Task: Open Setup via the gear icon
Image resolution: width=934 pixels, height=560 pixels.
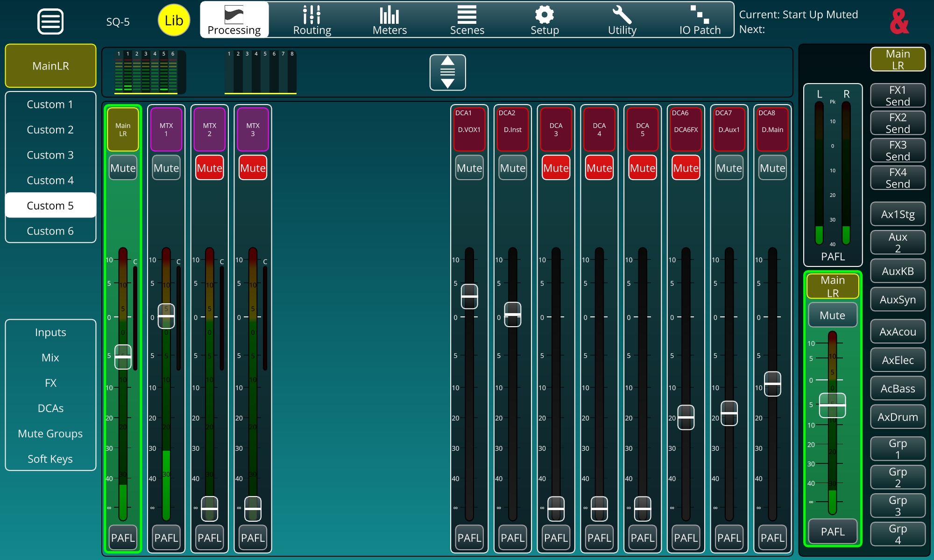Action: [x=545, y=15]
